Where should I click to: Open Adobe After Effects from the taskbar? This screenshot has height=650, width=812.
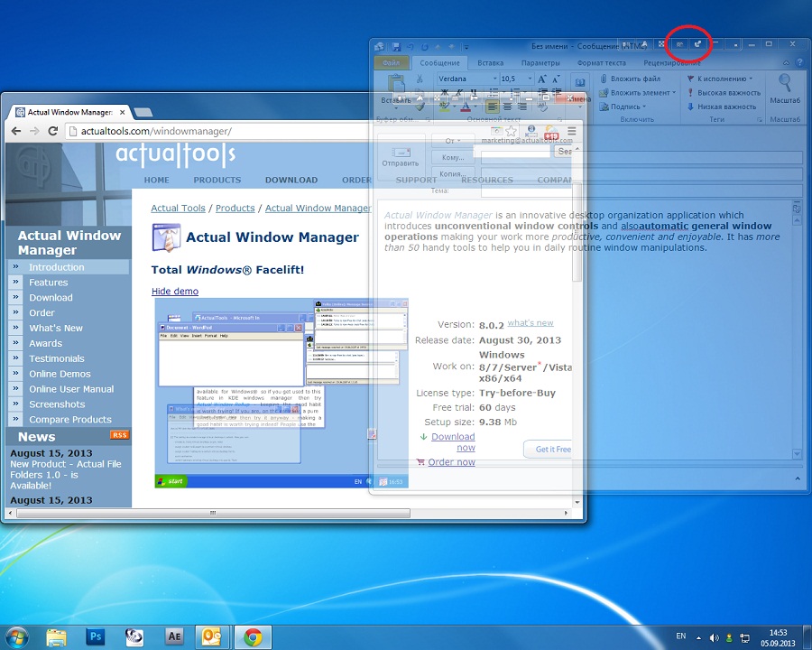tap(174, 636)
